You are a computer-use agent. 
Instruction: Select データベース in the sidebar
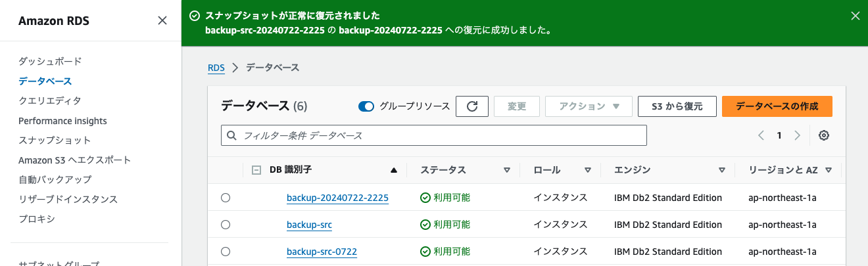[x=45, y=81]
